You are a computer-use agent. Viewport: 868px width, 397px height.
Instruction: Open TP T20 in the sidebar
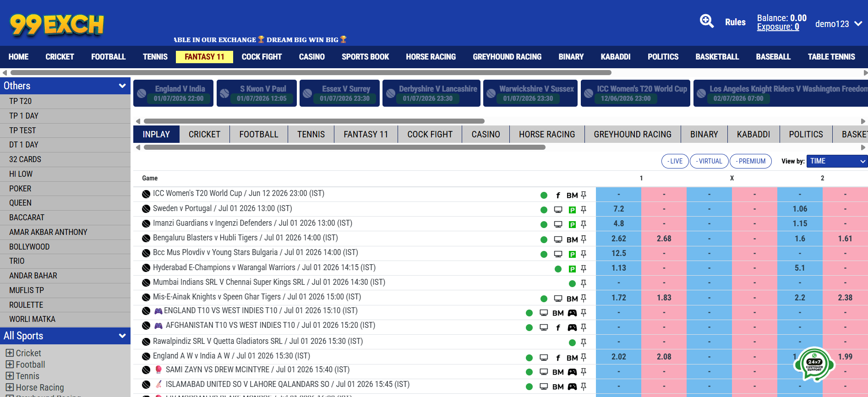coord(65,101)
